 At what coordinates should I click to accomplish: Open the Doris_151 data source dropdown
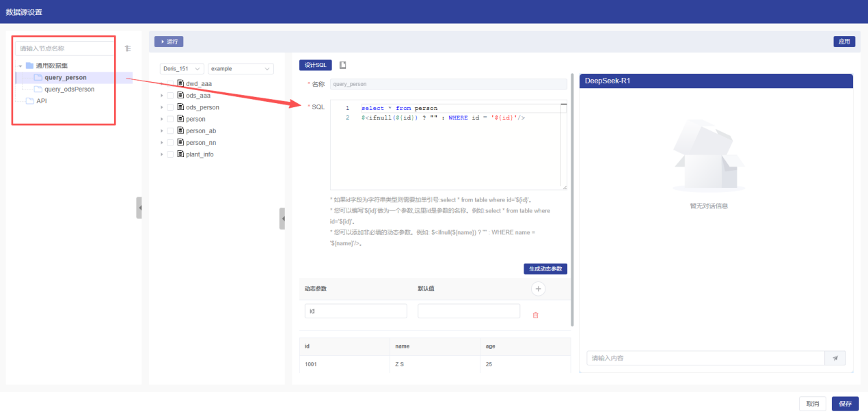point(181,69)
